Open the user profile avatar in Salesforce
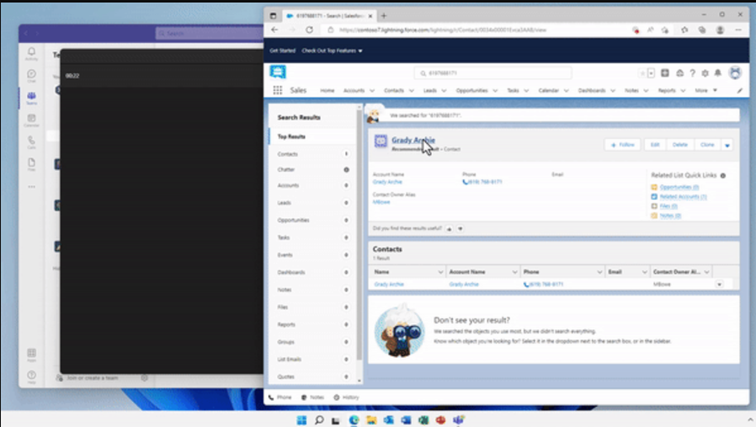 [735, 73]
